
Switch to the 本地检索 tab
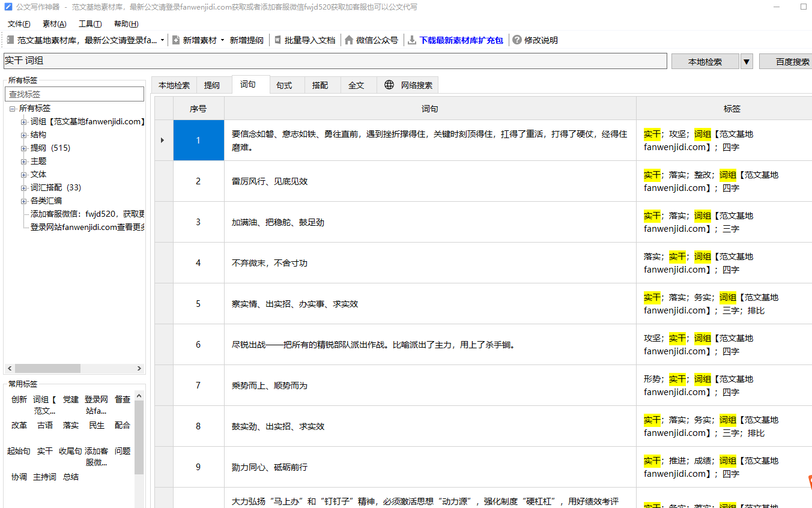[x=174, y=85]
